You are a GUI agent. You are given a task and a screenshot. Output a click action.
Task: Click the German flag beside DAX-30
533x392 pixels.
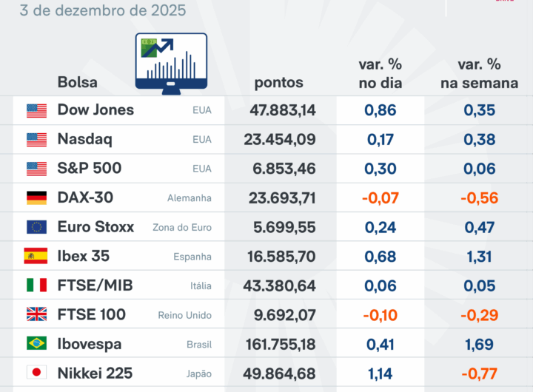click(36, 197)
